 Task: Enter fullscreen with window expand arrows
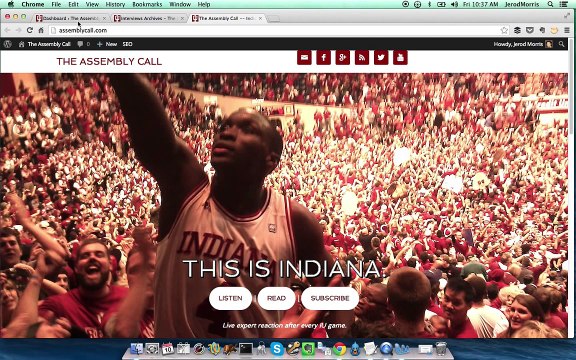coord(567,16)
